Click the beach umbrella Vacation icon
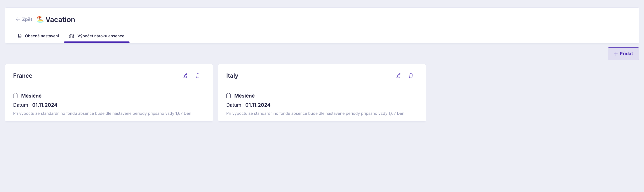Image resolution: width=644 pixels, height=192 pixels. tap(40, 19)
